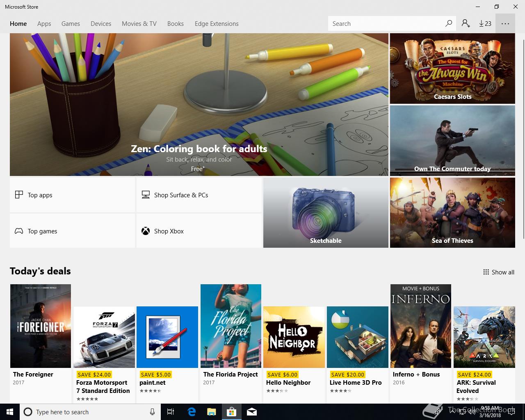
Task: Open the Sea of Thieves tile
Action: pos(452,212)
